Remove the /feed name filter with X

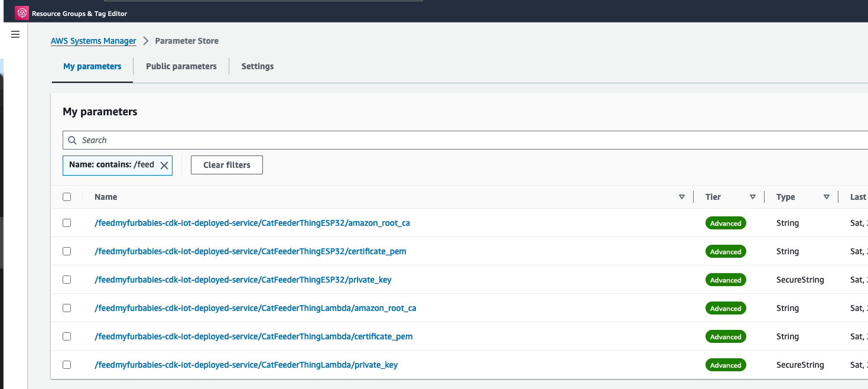164,166
